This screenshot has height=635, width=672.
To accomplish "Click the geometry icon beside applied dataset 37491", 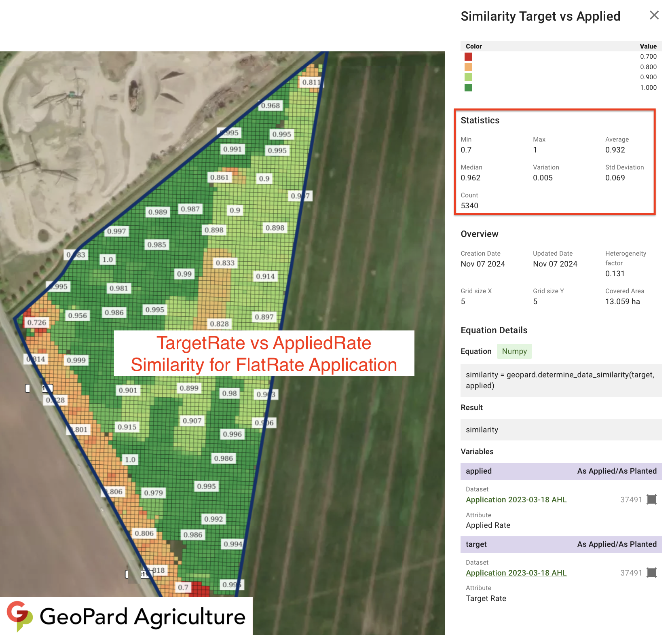I will [651, 500].
